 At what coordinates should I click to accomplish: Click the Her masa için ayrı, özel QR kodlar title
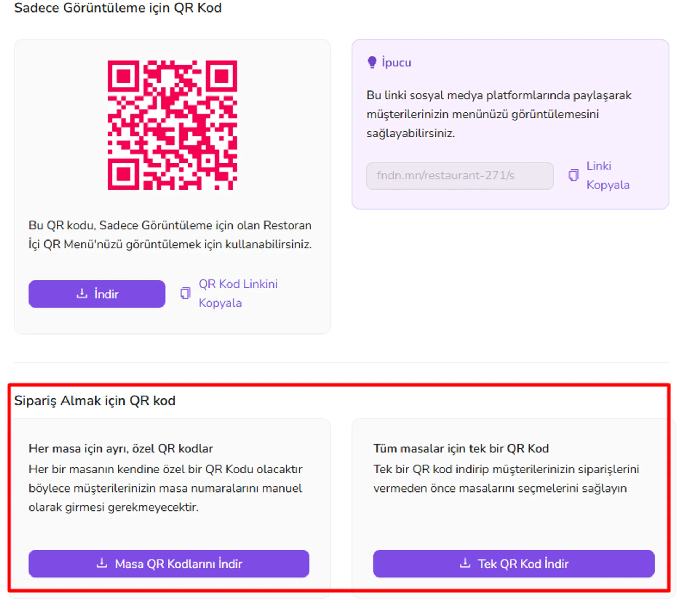click(121, 448)
